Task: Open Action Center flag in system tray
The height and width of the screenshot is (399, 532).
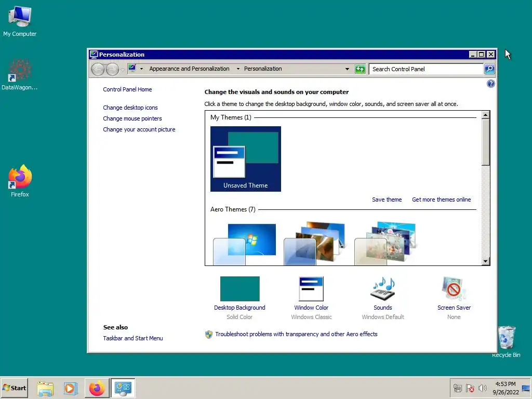Action: (x=470, y=388)
